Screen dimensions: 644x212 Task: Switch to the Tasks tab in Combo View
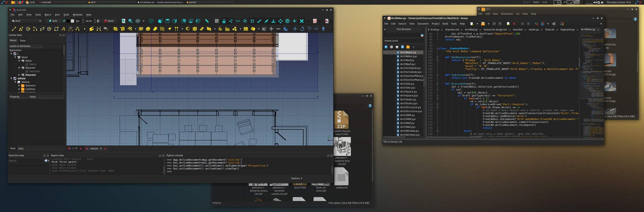[23, 41]
